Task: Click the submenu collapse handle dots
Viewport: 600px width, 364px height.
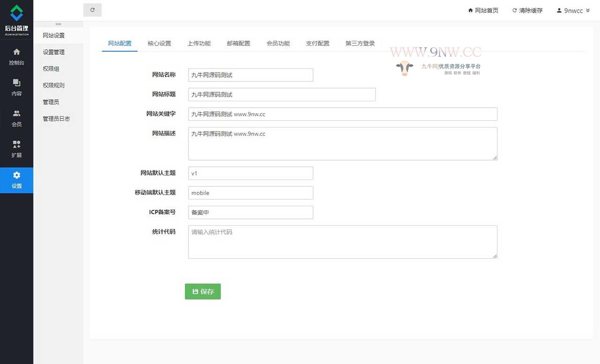Action: [x=58, y=24]
